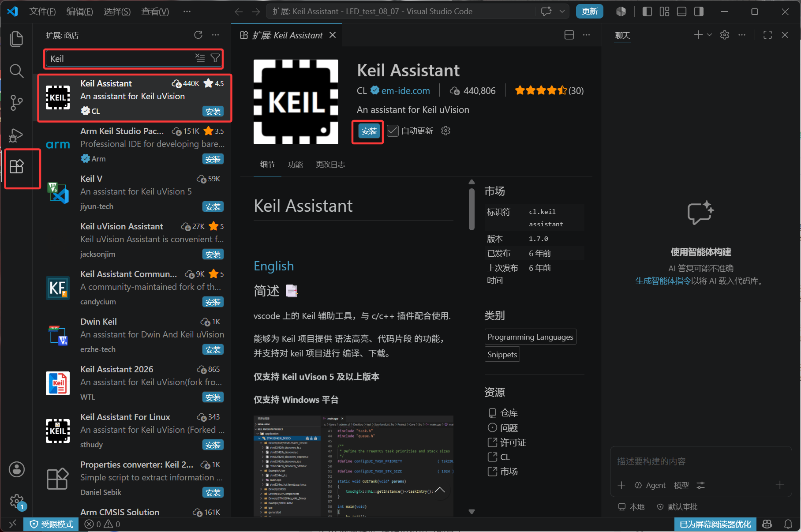Open the Extensions view icon

16,167
